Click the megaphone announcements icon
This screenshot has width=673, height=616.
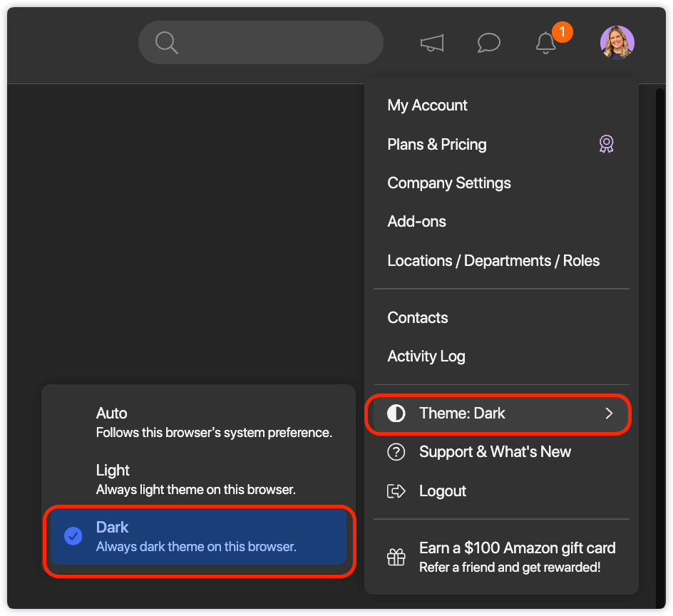click(x=432, y=43)
